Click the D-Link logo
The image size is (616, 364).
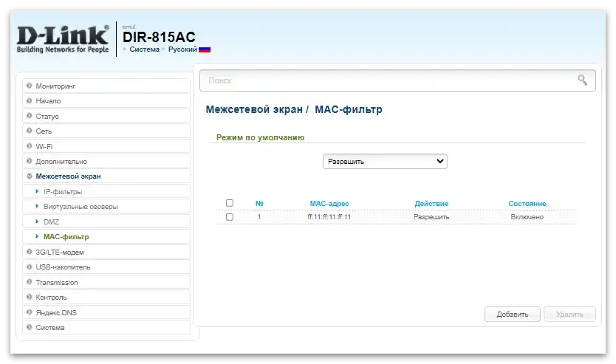point(63,39)
